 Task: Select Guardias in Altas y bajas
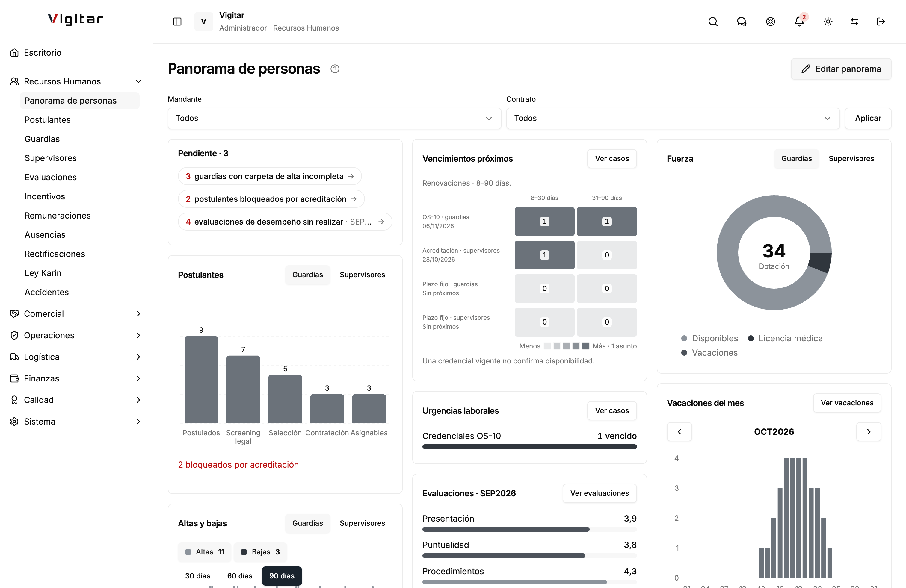point(308,523)
